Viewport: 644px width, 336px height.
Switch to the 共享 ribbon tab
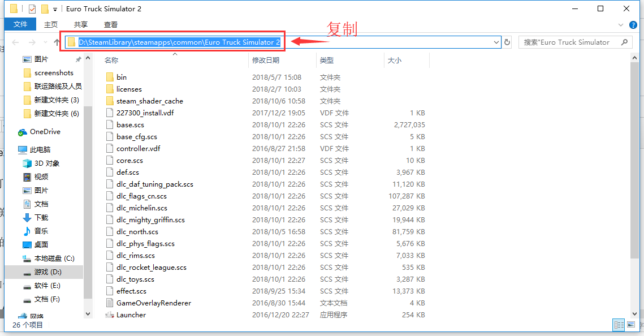81,25
